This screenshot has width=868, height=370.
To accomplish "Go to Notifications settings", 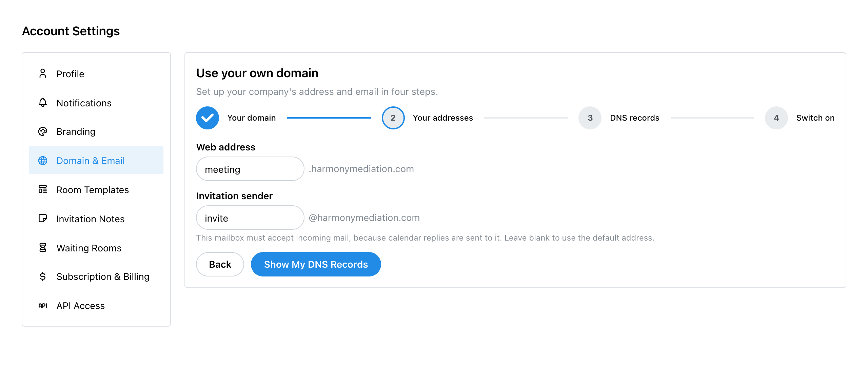I will pyautogui.click(x=96, y=103).
